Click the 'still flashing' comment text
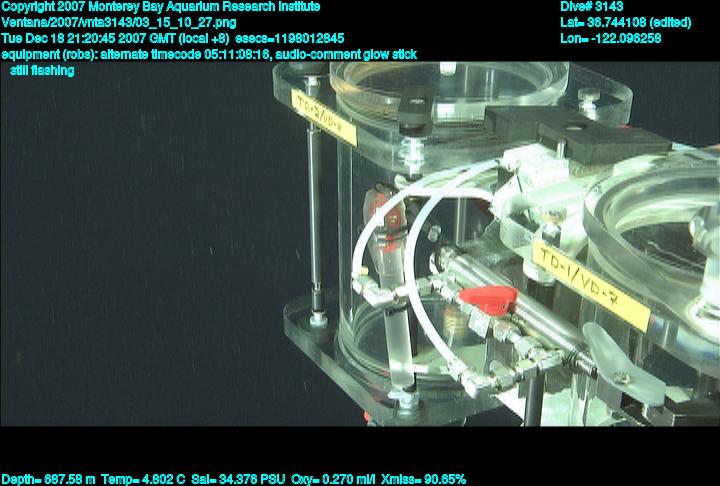Screen dimensions: 720x486 (x=42, y=71)
